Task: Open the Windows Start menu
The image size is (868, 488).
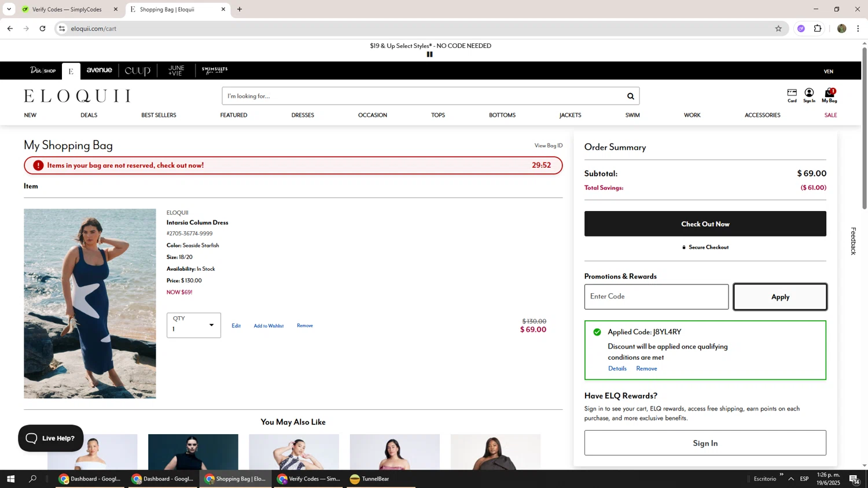Action: tap(10, 479)
